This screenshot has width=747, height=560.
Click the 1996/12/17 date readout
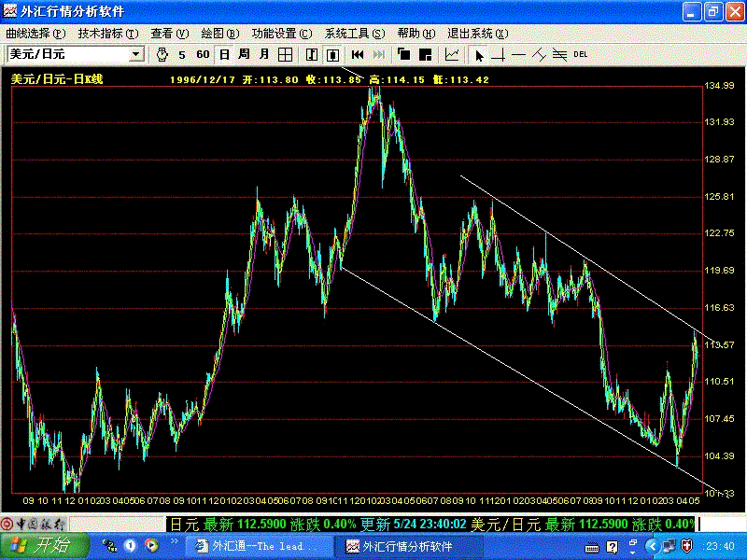point(203,79)
